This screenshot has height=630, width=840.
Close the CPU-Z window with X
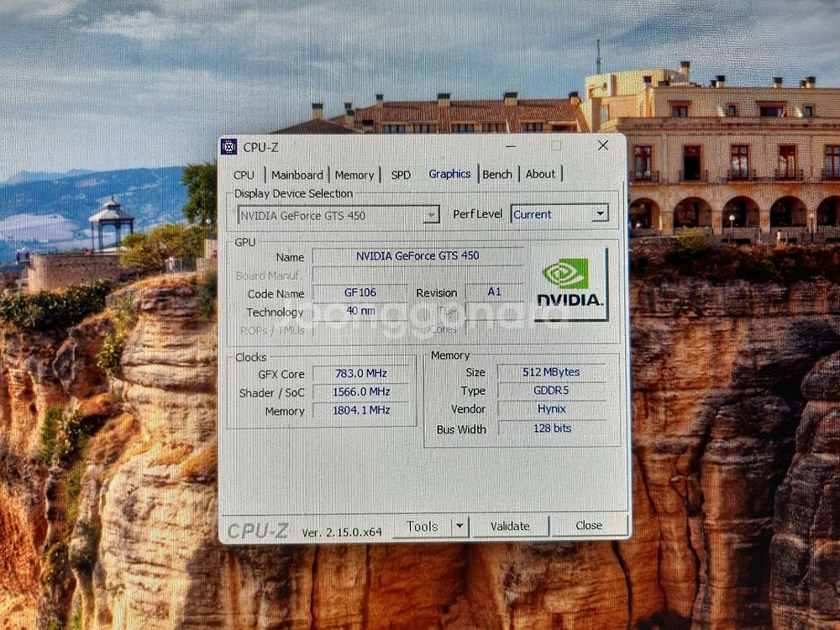[602, 145]
